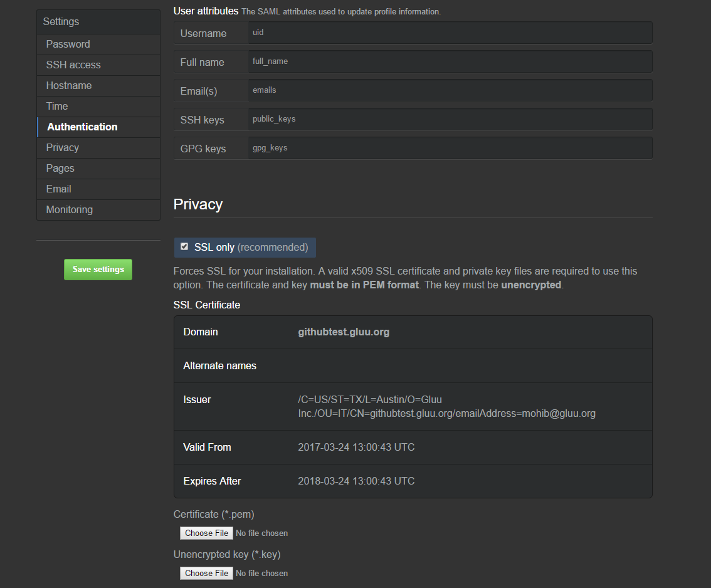Screen dimensions: 711x588
Task: Click the githubtest.gluu.org domain text
Action: pos(344,332)
